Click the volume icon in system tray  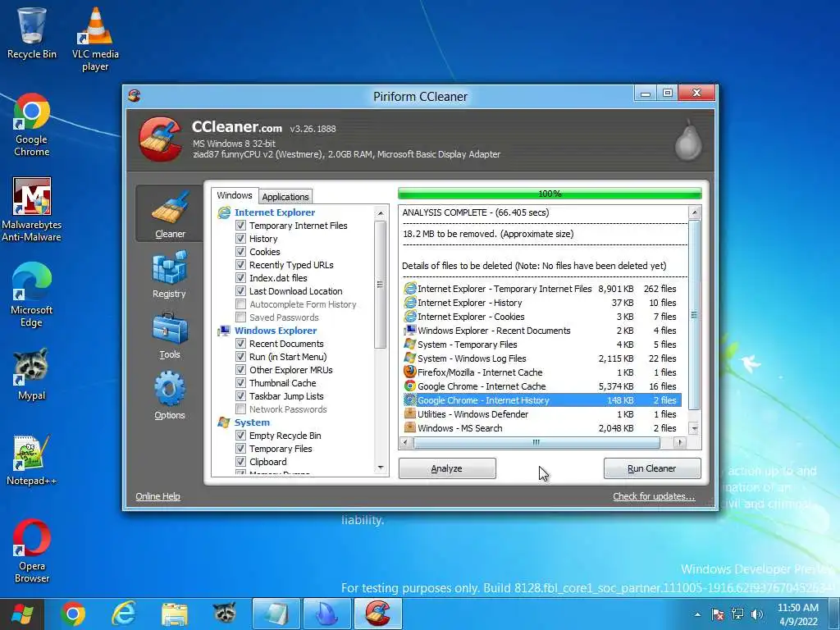[x=757, y=614]
